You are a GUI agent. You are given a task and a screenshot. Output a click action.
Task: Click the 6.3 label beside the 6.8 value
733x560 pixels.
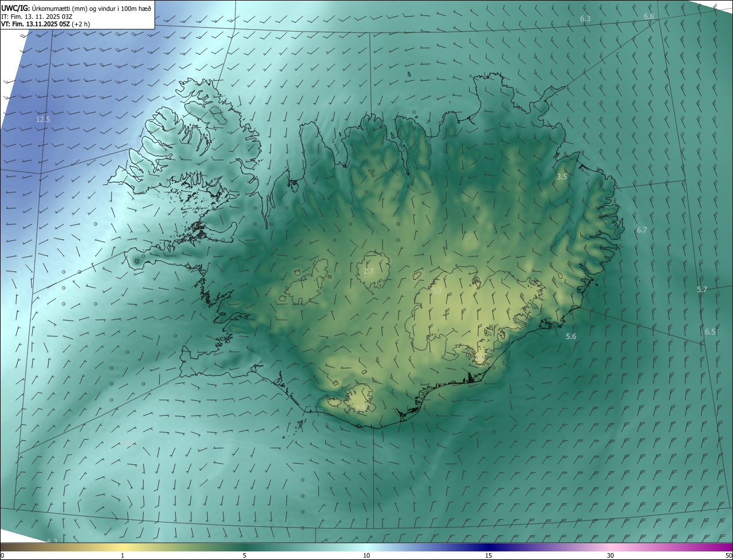[x=585, y=19]
